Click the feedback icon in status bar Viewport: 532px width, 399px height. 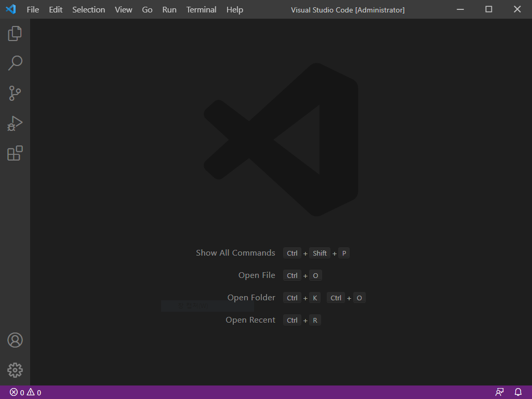coord(499,392)
